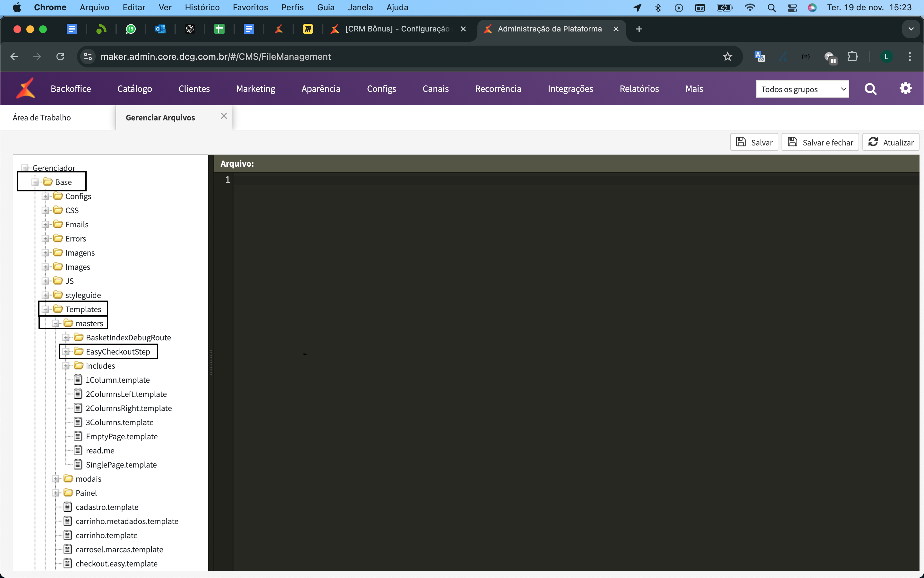This screenshot has width=924, height=578.
Task: Click the folder icon of EasyCheckoutStep
Action: (x=79, y=351)
